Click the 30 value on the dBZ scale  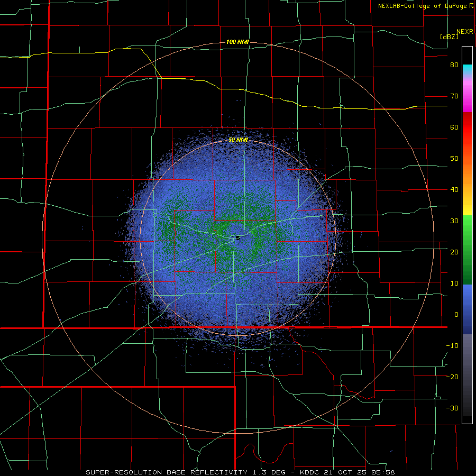(x=454, y=221)
